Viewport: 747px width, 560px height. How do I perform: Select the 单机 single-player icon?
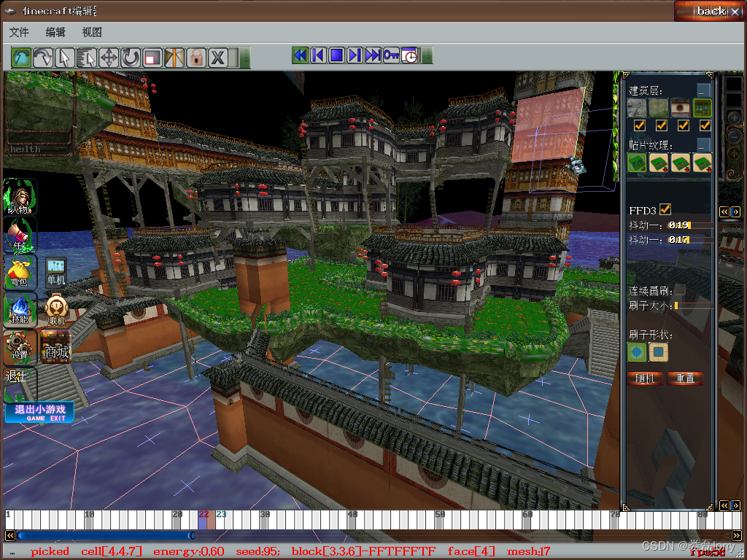(x=56, y=272)
